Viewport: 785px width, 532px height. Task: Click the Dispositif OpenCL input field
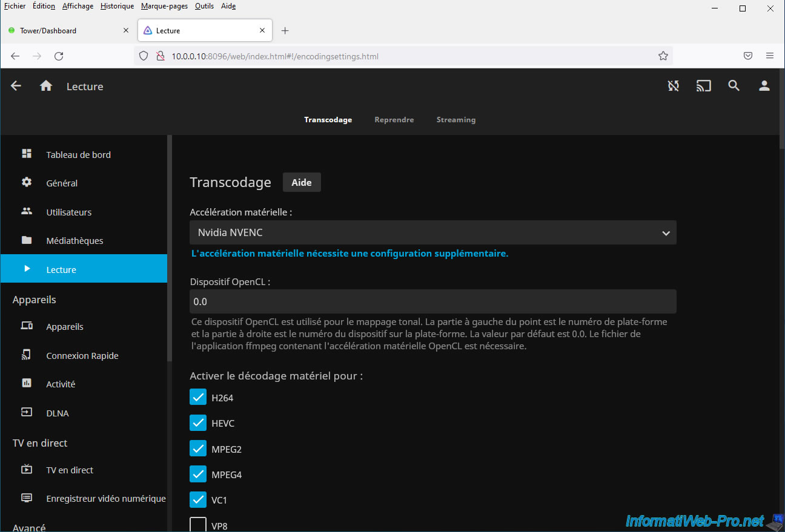(432, 301)
